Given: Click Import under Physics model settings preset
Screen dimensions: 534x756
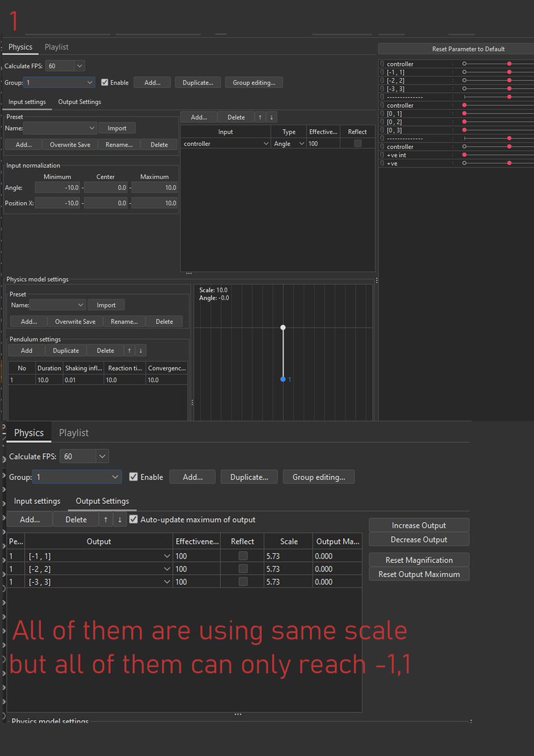Looking at the screenshot, I should 106,305.
